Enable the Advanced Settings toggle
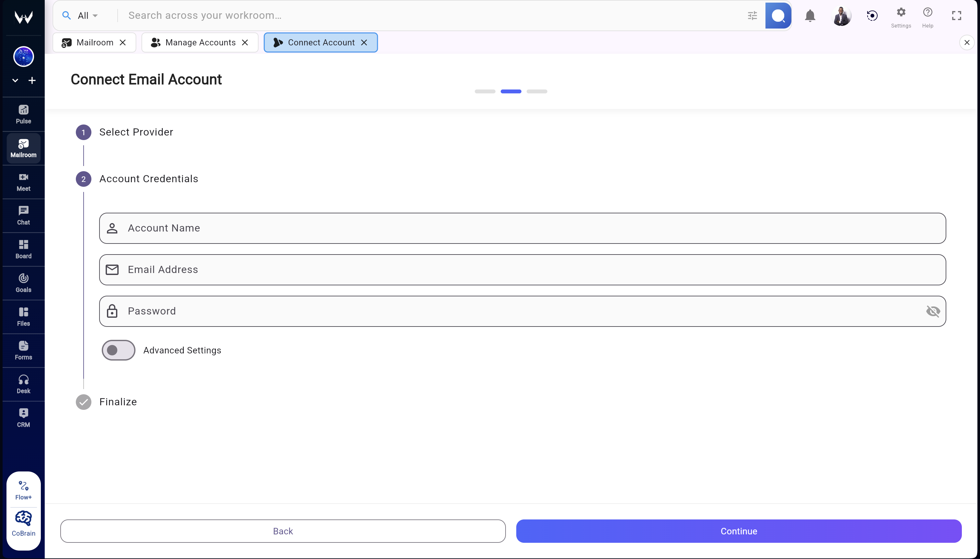The height and width of the screenshot is (559, 980). (118, 350)
